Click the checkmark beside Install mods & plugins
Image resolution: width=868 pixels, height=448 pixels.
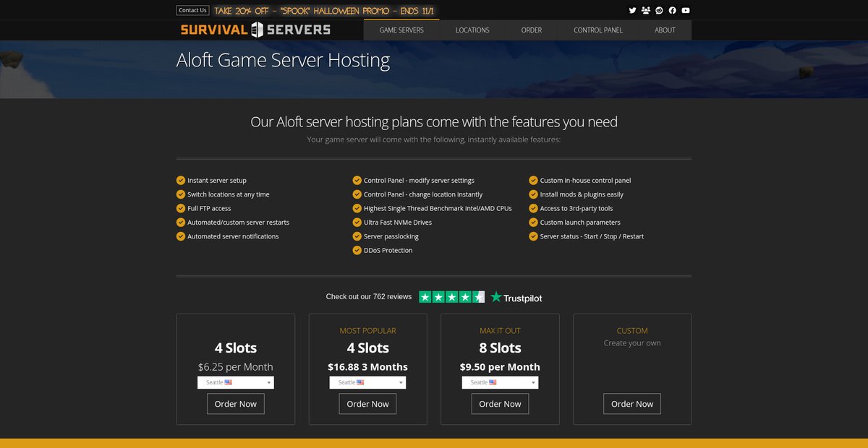(x=534, y=194)
